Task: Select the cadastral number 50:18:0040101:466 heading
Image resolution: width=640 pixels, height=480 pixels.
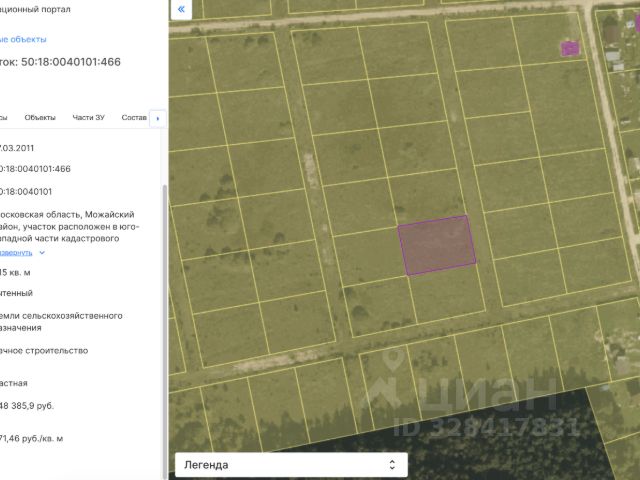Action: click(71, 62)
